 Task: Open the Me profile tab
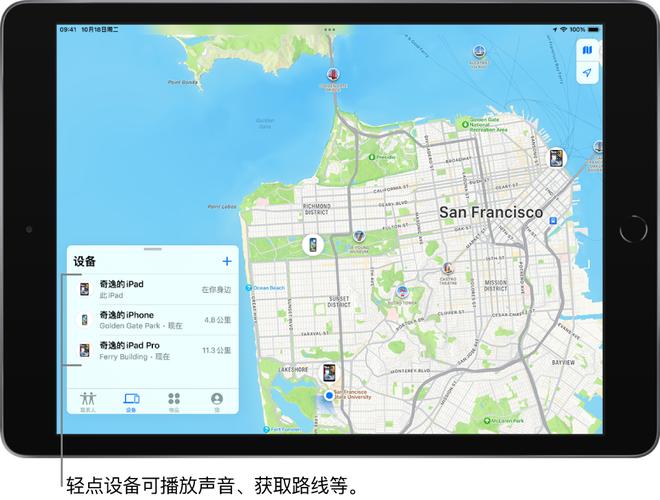tap(217, 402)
